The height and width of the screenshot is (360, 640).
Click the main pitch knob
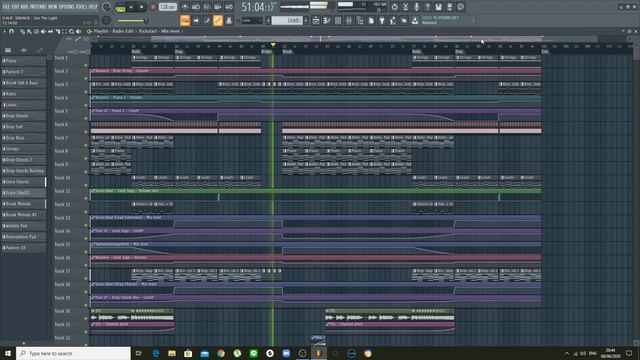[x=106, y=20]
